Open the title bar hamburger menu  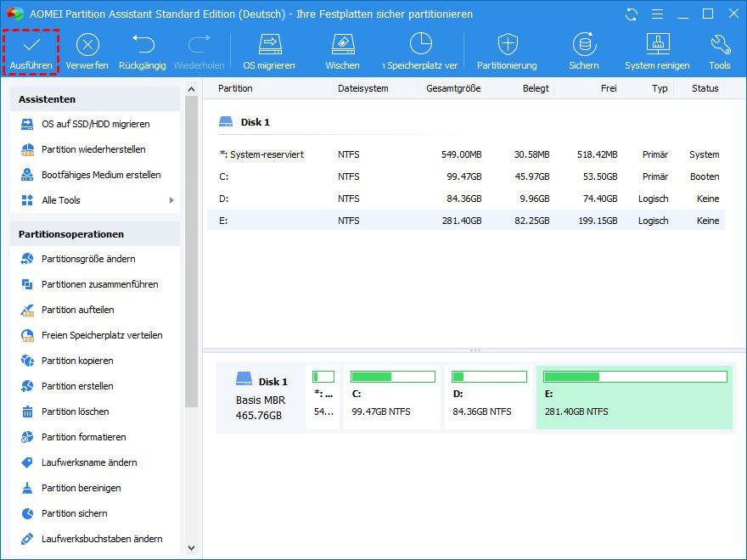[656, 14]
